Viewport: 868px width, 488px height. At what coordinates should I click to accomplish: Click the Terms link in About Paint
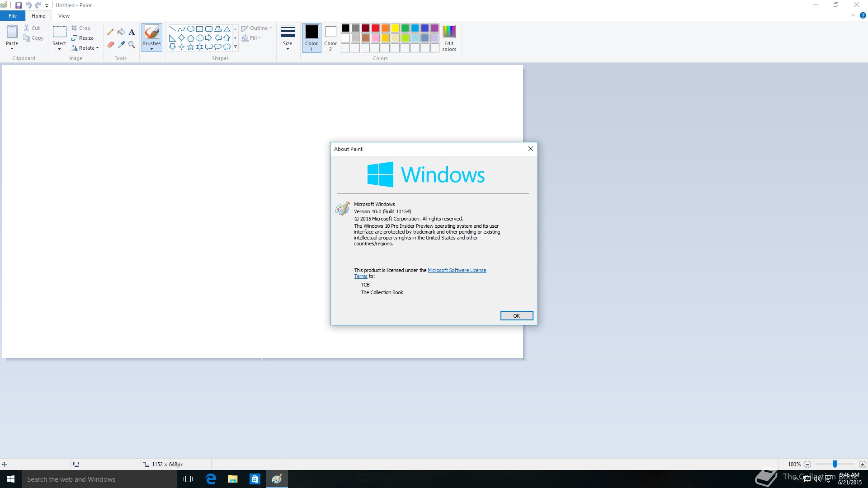coord(361,276)
